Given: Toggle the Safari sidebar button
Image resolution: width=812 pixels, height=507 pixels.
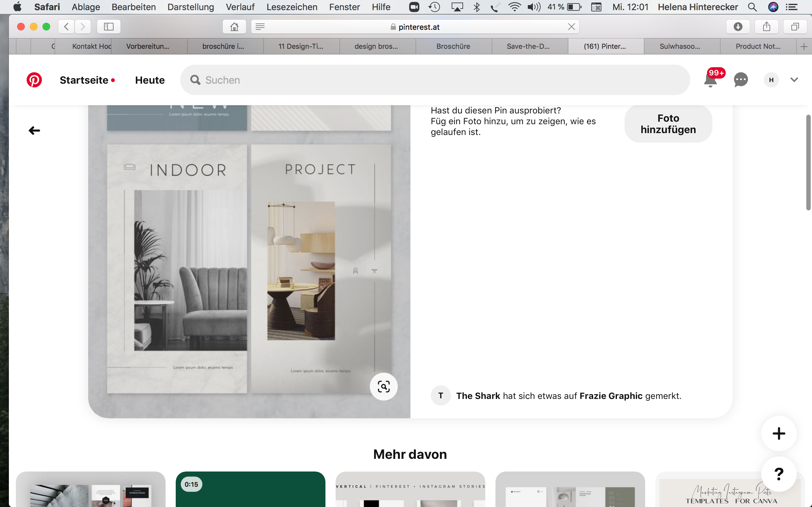Looking at the screenshot, I should point(108,27).
